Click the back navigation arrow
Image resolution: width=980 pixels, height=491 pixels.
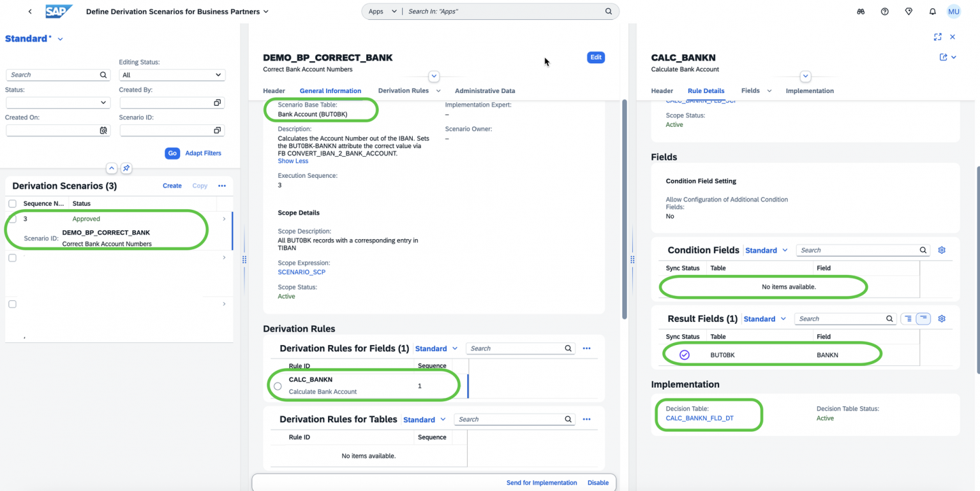[30, 11]
